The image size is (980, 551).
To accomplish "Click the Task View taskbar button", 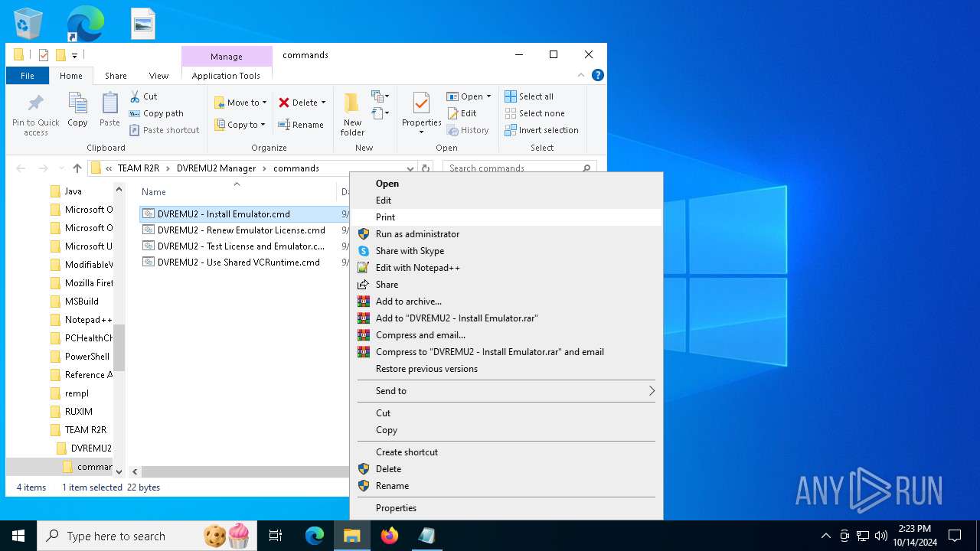I will (x=276, y=536).
